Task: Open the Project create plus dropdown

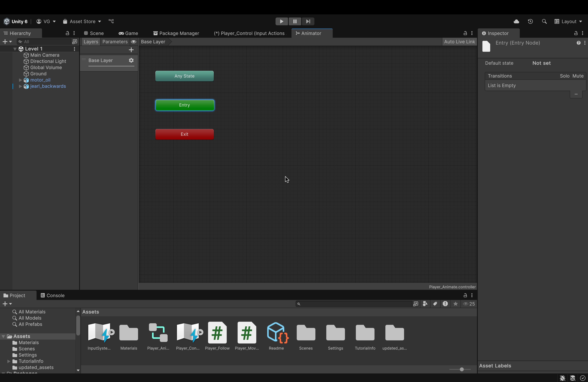Action: click(x=7, y=304)
